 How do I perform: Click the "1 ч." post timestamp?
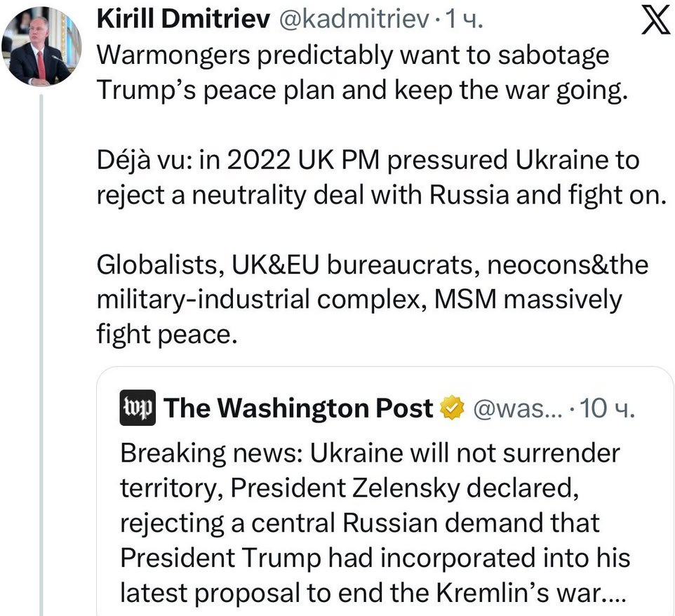click(x=463, y=21)
